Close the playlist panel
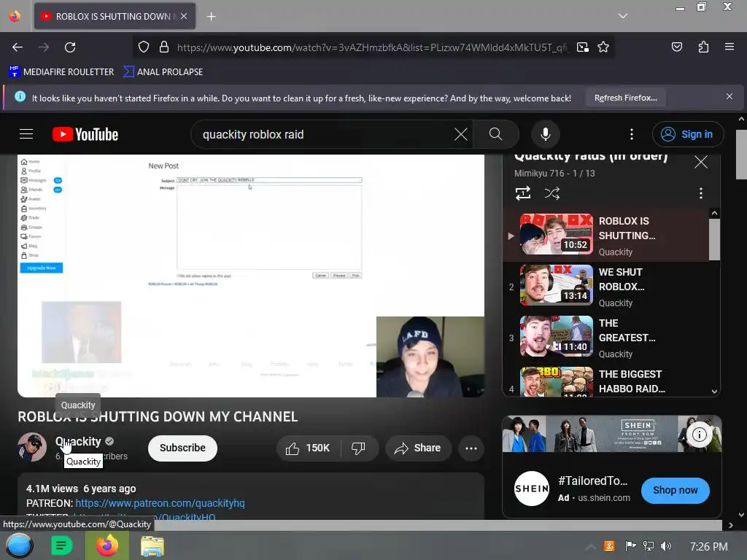Image resolution: width=747 pixels, height=560 pixels. [700, 162]
